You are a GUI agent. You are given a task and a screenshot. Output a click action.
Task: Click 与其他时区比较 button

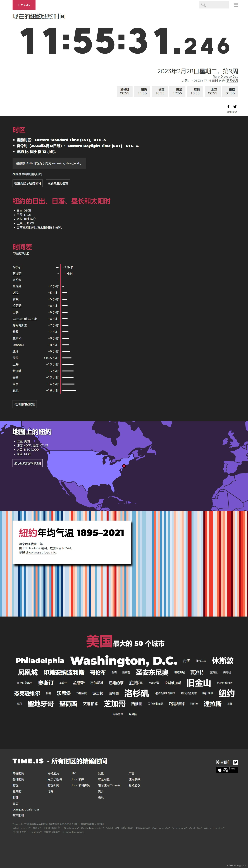pos(25,404)
